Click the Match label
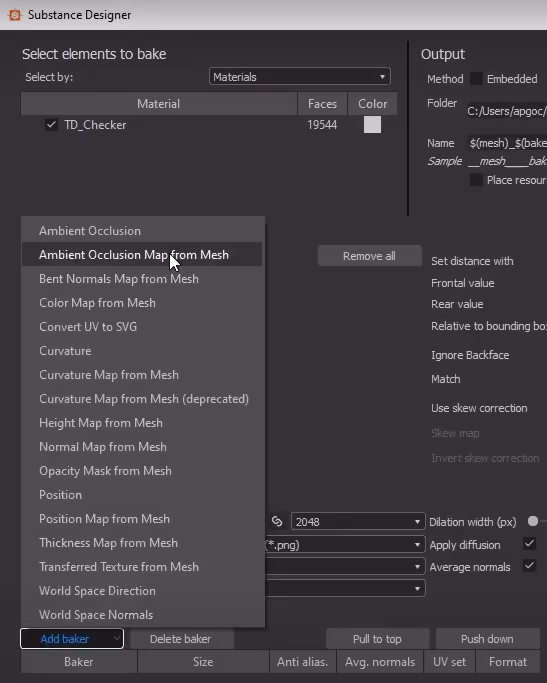This screenshot has height=683, width=547. 446,379
